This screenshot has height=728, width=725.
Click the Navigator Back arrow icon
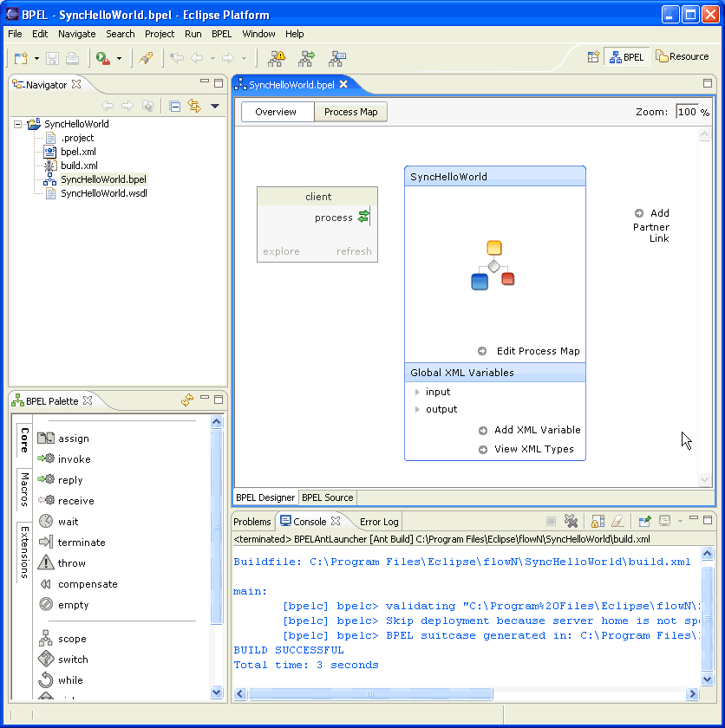tap(108, 106)
